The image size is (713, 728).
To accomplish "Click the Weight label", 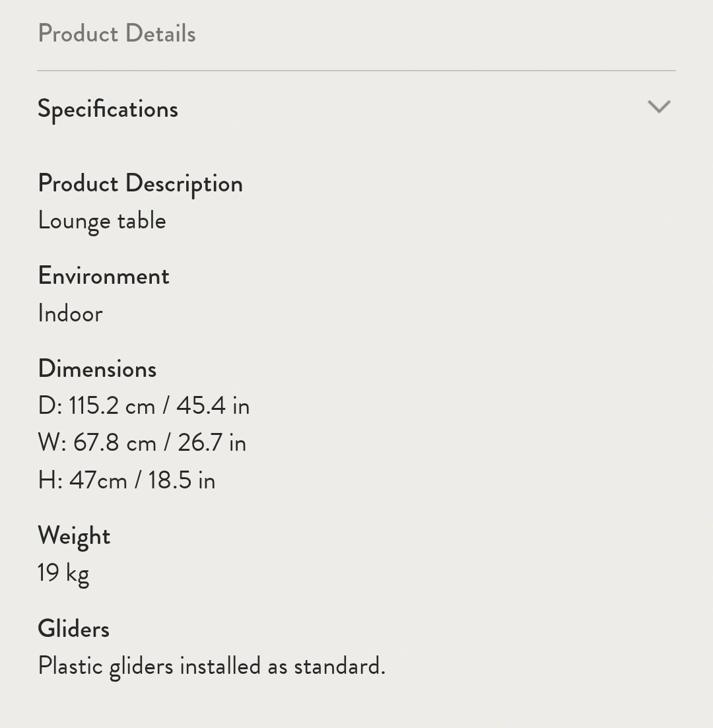I will click(74, 536).
